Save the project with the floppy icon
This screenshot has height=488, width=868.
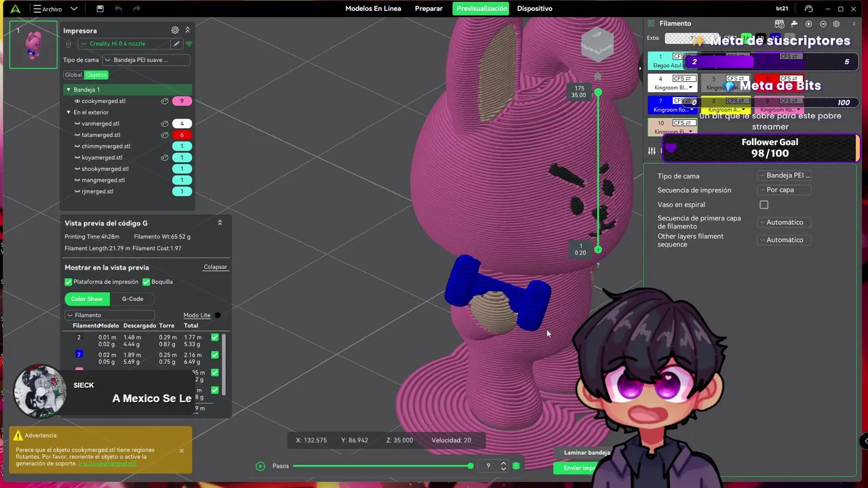[100, 9]
